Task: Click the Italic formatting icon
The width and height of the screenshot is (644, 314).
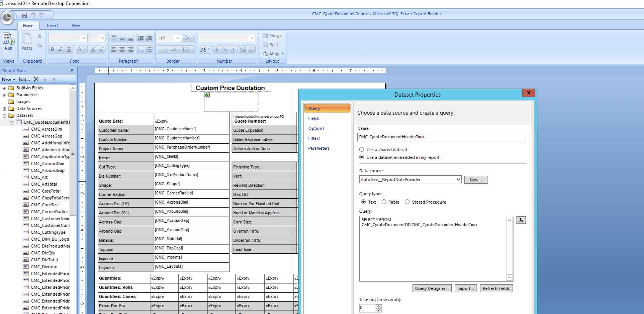Action: 60,49
